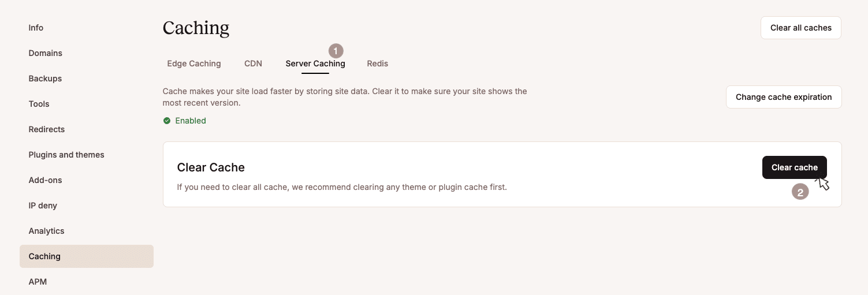Navigate to Domains in sidebar

tap(45, 53)
